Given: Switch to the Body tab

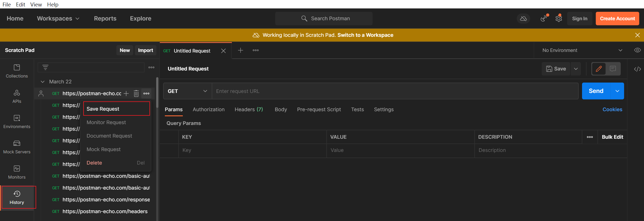Looking at the screenshot, I should pos(281,110).
